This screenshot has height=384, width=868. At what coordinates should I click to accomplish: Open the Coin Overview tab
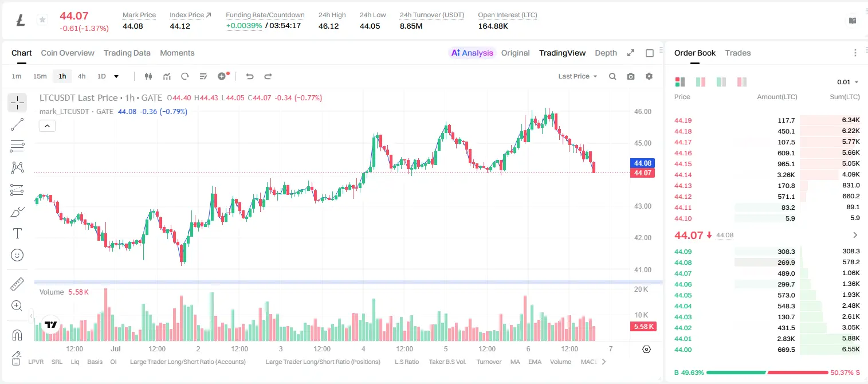pyautogui.click(x=68, y=53)
